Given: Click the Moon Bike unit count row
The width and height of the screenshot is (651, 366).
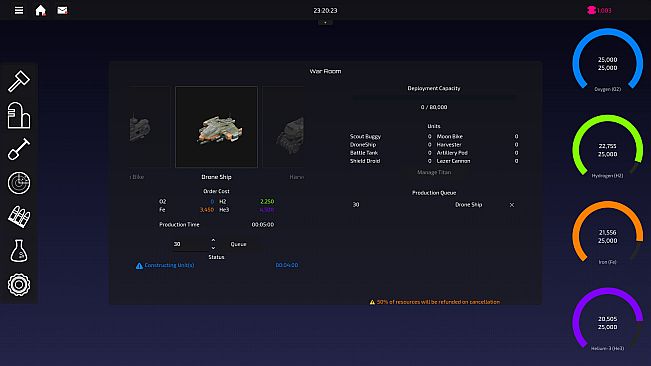Looking at the screenshot, I should pyautogui.click(x=477, y=137).
